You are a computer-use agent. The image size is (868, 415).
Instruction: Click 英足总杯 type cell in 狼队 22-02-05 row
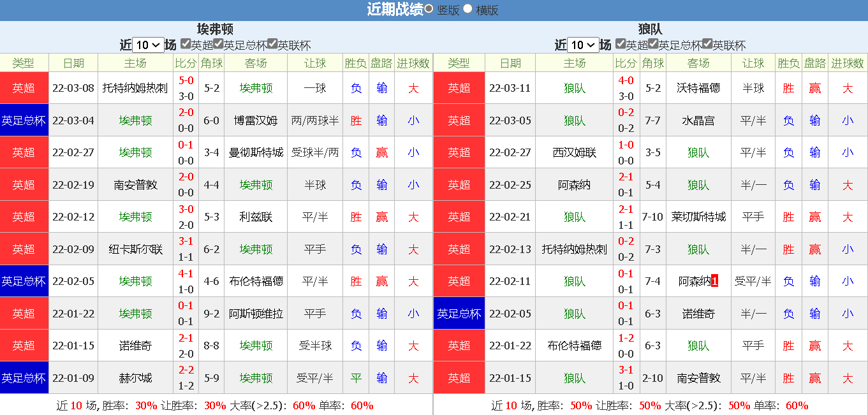click(459, 314)
